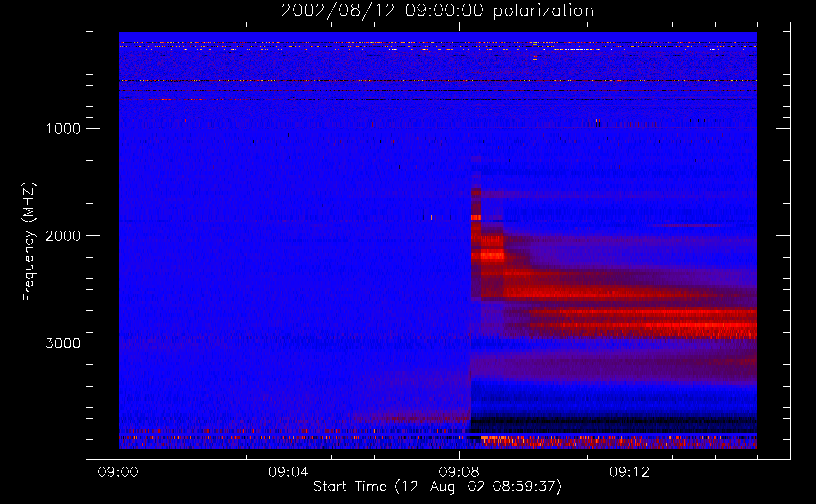The height and width of the screenshot is (504, 816).
Task: Click the '09:08' time axis label
Action: pyautogui.click(x=459, y=472)
